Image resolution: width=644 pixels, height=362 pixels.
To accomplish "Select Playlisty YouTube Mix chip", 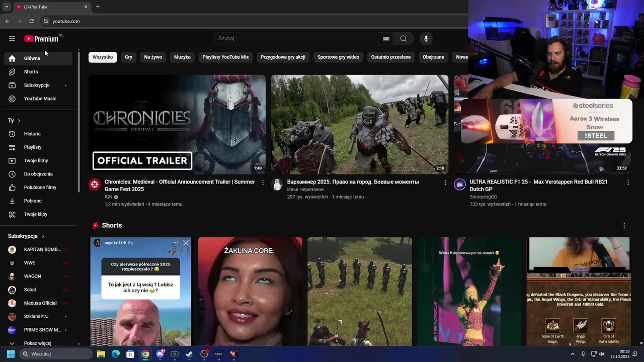I will 225,57.
